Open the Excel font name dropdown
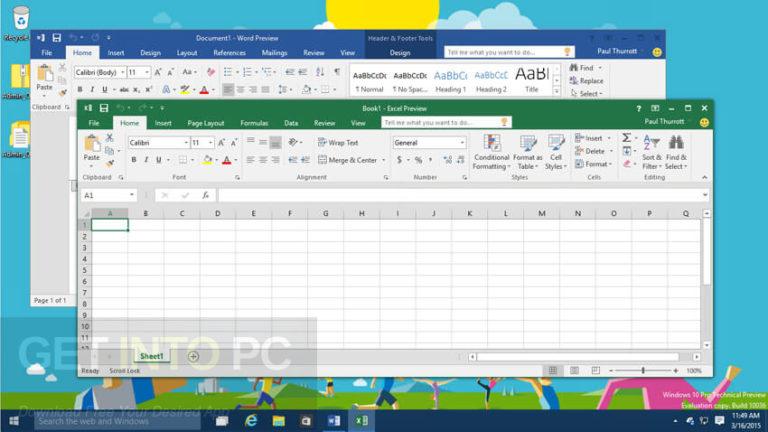This screenshot has width=768, height=432. [x=185, y=143]
